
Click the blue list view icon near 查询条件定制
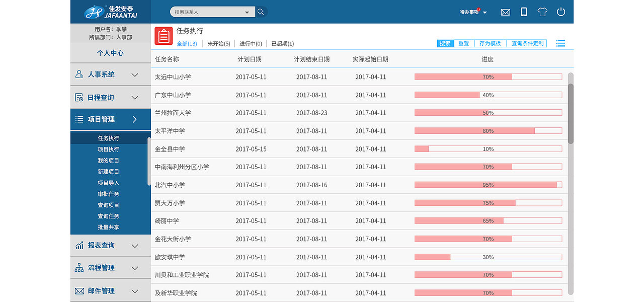(560, 43)
